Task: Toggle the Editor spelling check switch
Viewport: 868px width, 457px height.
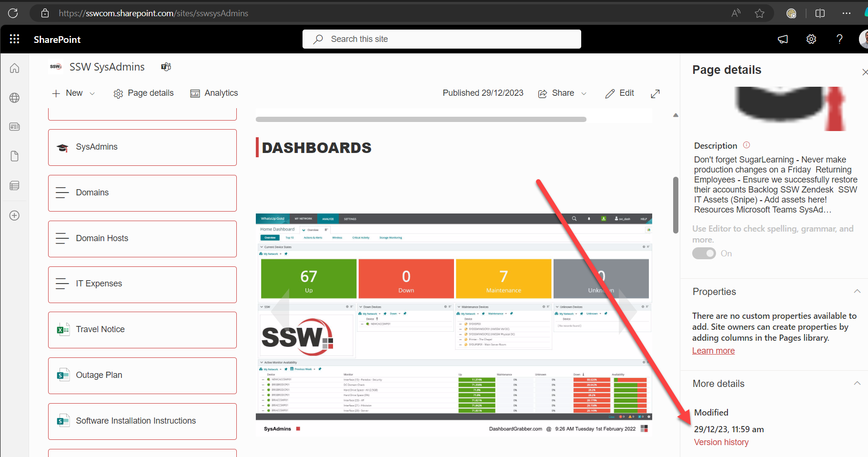Action: pos(704,254)
